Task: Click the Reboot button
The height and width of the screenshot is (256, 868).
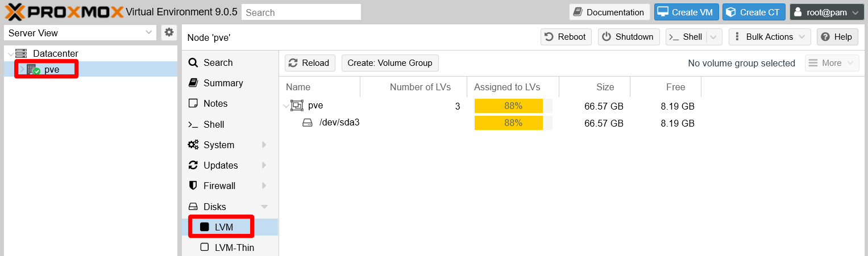Action: [566, 37]
